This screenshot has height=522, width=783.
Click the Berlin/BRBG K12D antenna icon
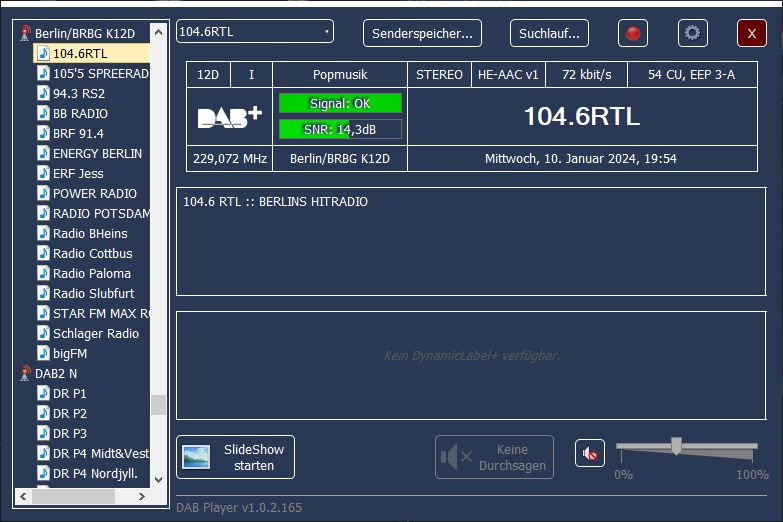25,33
